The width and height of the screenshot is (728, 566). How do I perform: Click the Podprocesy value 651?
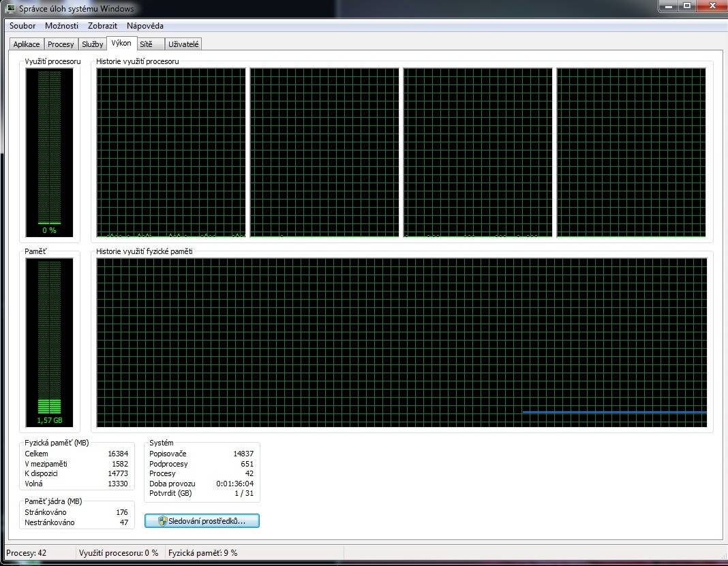(247, 464)
